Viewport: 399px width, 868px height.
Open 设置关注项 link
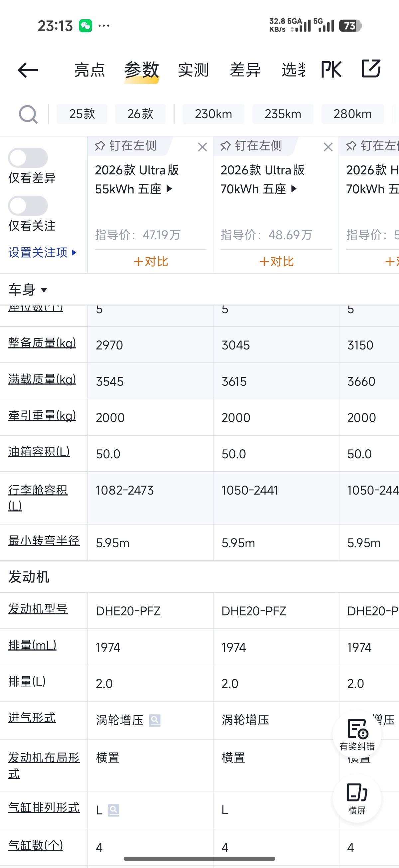click(x=43, y=252)
